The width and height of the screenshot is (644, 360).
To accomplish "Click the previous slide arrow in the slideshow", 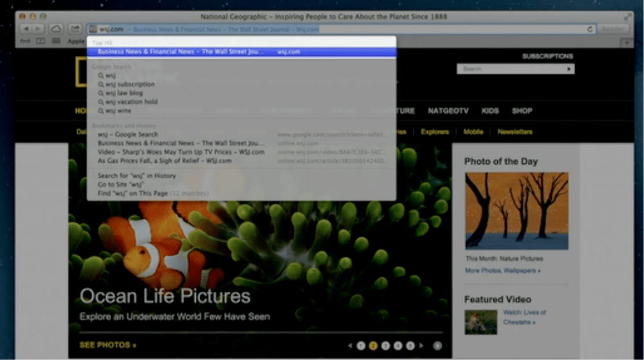I will (x=350, y=346).
